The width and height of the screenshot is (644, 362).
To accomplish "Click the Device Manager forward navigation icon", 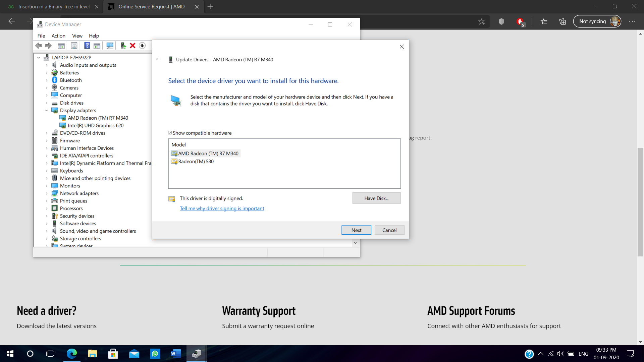I will 48,45.
